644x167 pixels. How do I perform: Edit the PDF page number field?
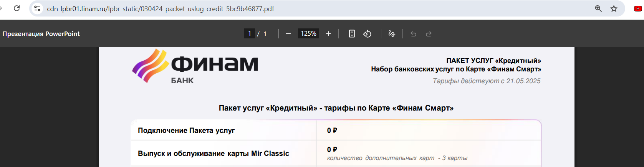(249, 33)
